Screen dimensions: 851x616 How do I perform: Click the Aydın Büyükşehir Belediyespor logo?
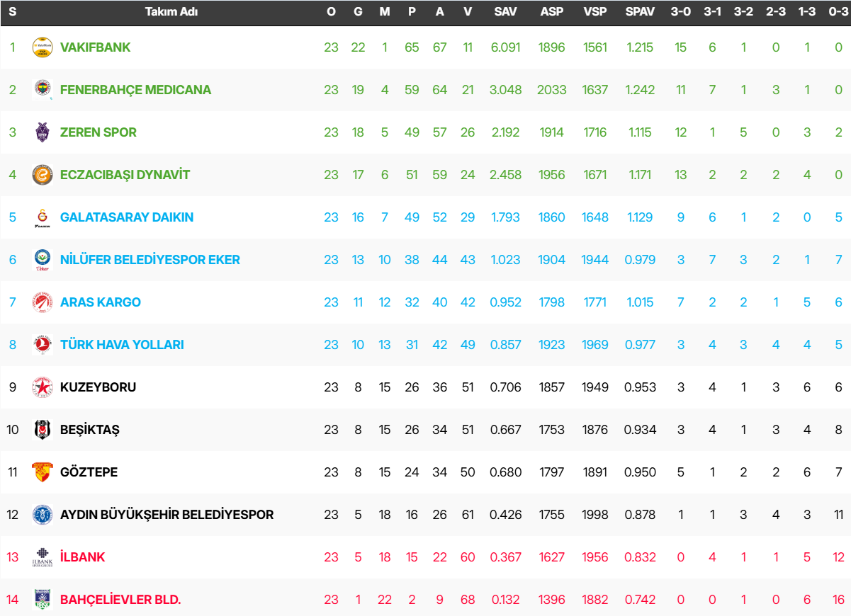point(43,515)
